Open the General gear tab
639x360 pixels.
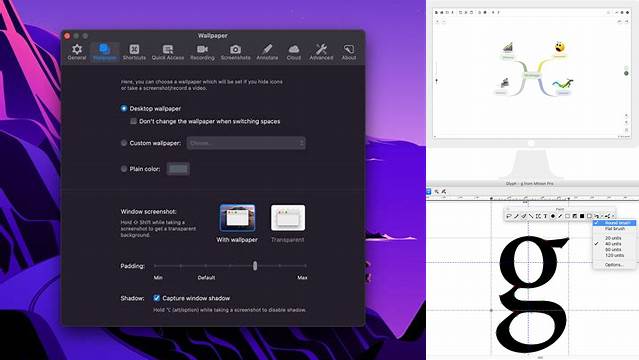(77, 52)
